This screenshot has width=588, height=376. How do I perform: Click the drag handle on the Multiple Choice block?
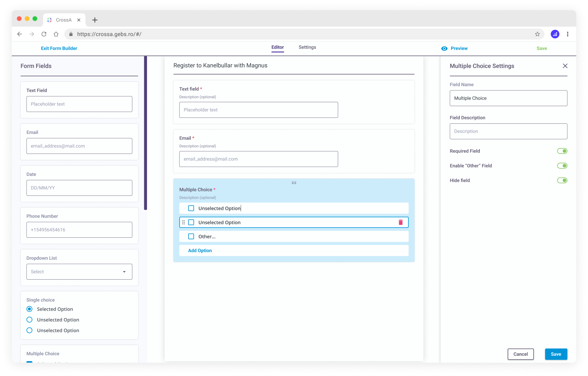294,183
